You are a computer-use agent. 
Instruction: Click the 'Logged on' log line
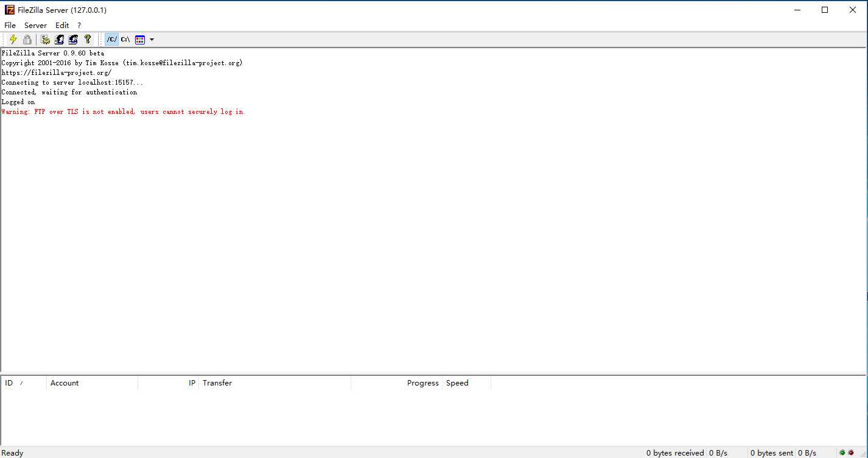pyautogui.click(x=18, y=102)
